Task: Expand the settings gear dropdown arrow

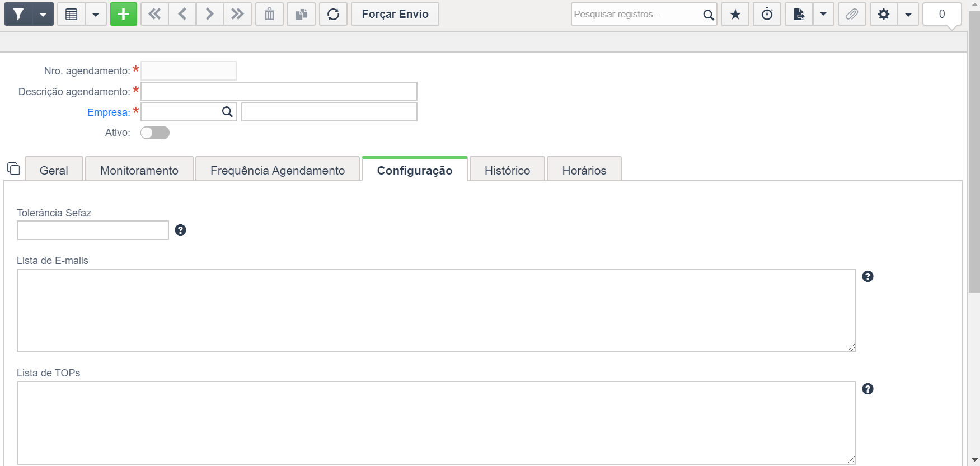Action: (x=908, y=14)
